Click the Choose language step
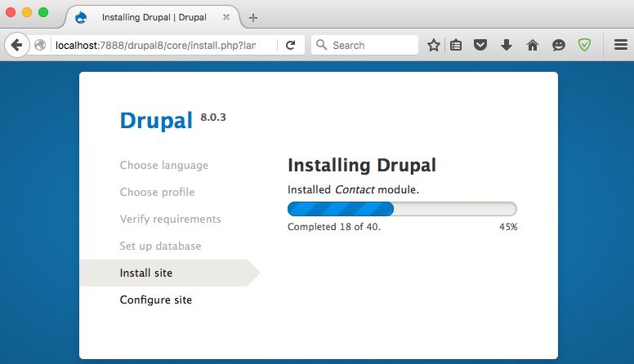The image size is (634, 364). (x=163, y=165)
